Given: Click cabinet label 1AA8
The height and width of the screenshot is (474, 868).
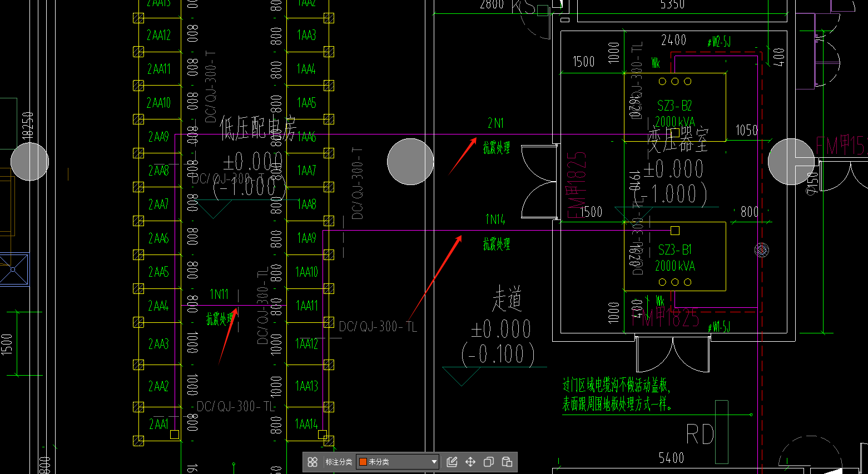Looking at the screenshot, I should (x=306, y=204).
